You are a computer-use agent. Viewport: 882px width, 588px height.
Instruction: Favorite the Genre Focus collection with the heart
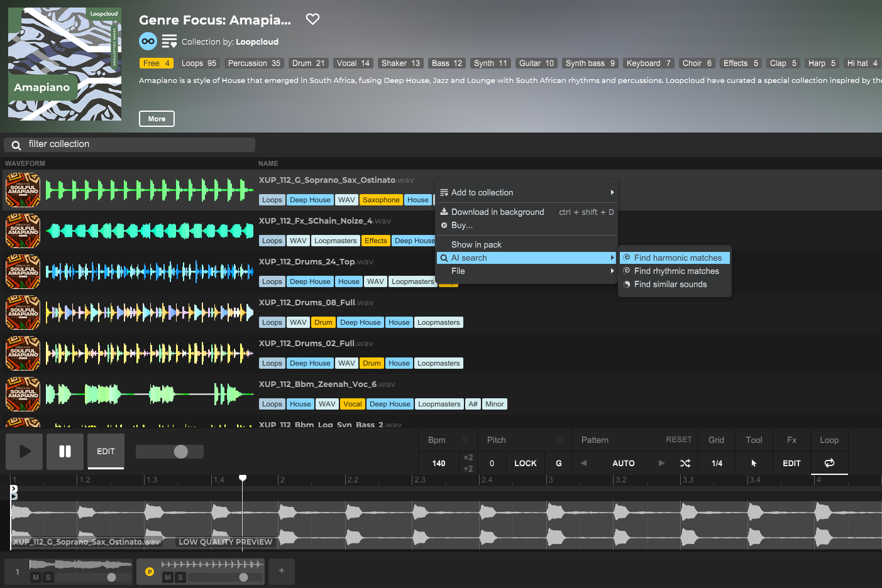[312, 19]
